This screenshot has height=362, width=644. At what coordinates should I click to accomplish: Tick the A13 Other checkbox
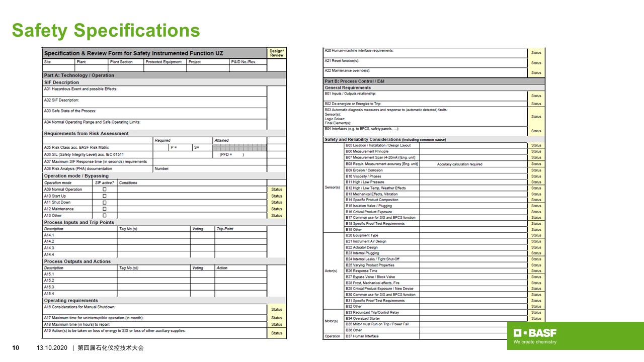(x=105, y=216)
